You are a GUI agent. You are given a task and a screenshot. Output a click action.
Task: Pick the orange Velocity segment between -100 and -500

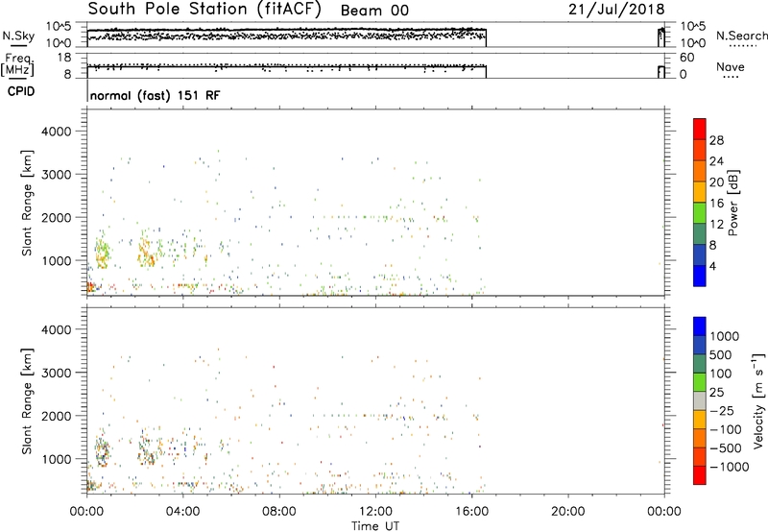click(700, 438)
